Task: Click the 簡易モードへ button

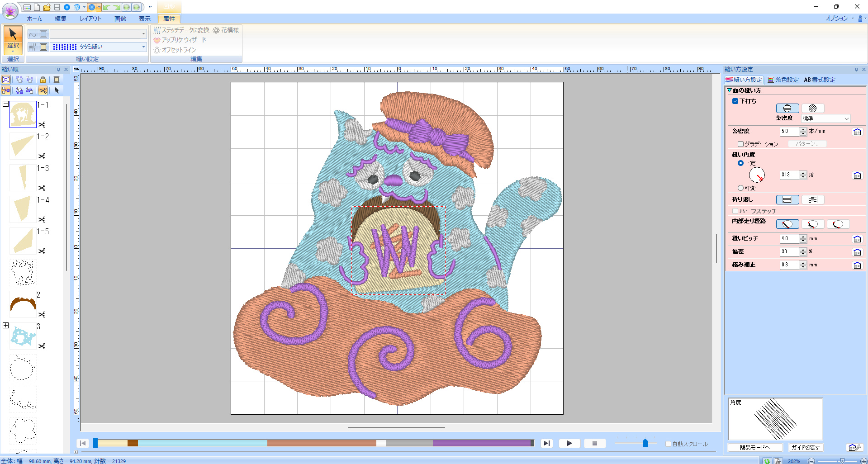Action: (755, 447)
